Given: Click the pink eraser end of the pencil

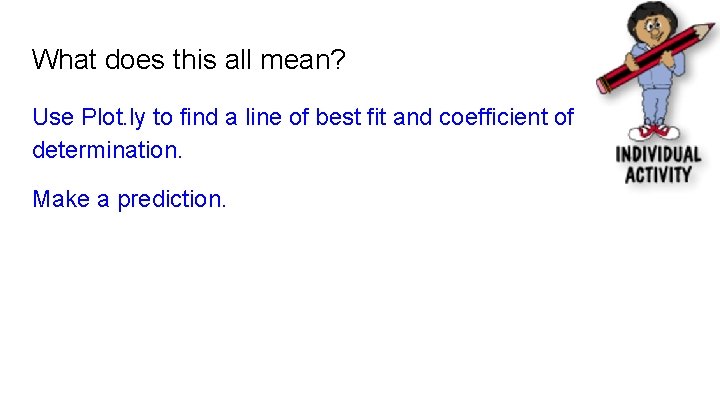Looking at the screenshot, I should (x=602, y=86).
